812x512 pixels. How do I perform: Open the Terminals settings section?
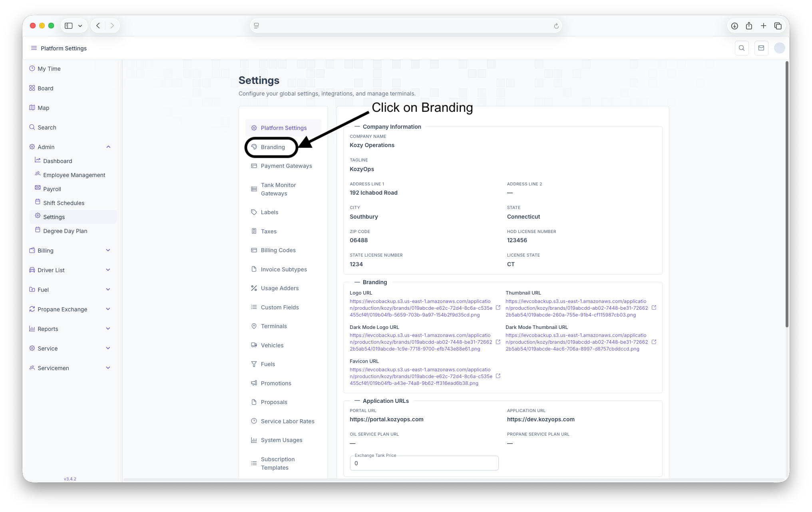[274, 326]
